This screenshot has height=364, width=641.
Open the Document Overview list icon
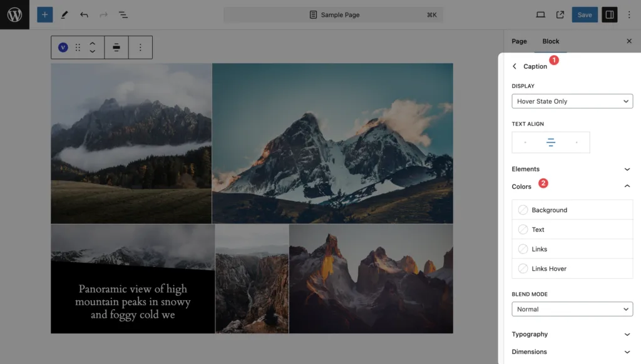click(x=123, y=15)
